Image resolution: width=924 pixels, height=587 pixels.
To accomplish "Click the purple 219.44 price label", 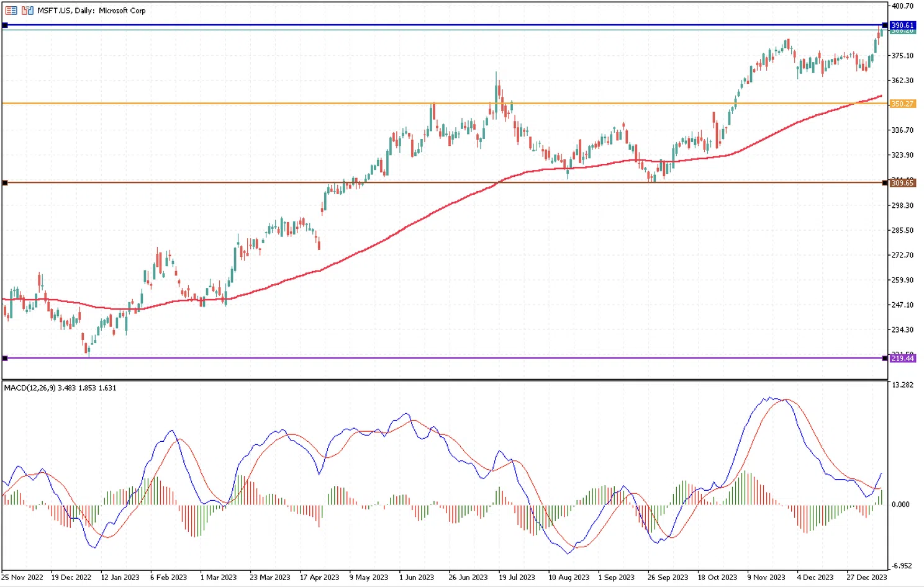I will (902, 359).
